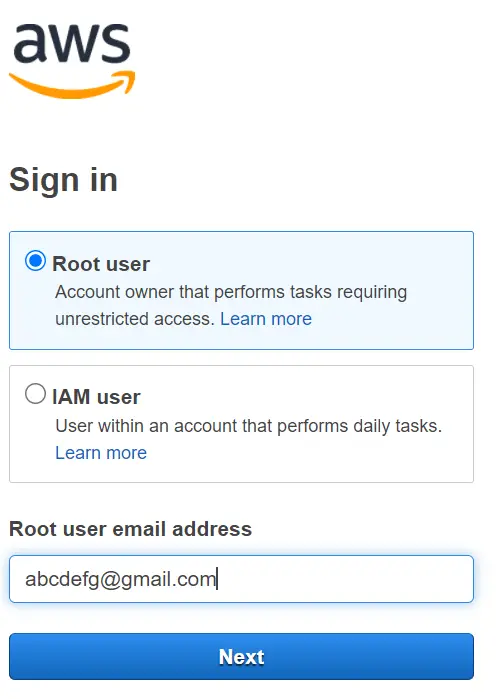Open Learn more link under IAM user
Screen dimensions: 496x699
[x=101, y=453]
